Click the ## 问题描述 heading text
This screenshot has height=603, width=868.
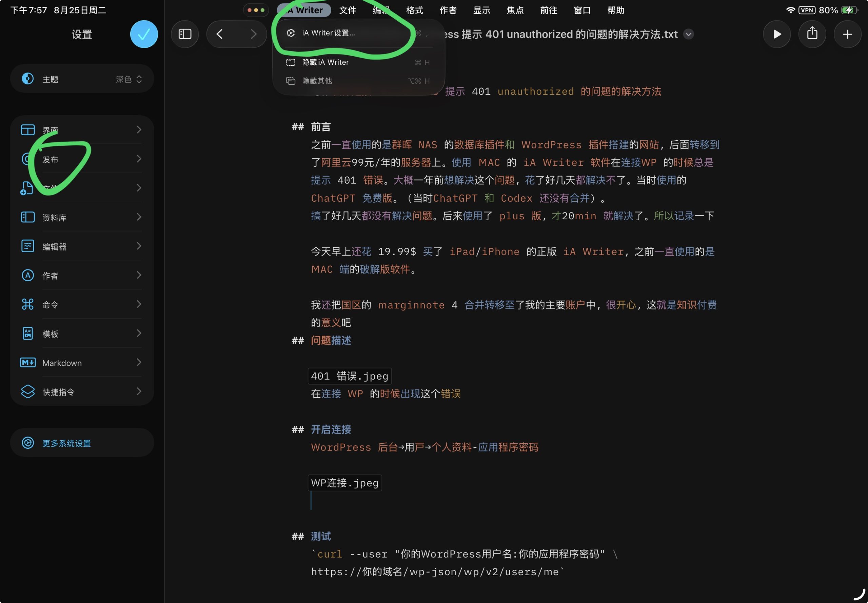coord(321,340)
